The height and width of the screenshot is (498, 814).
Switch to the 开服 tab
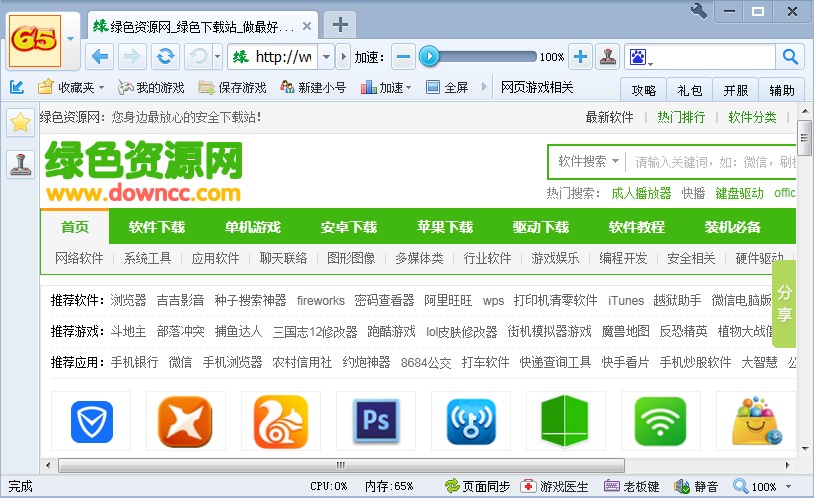736,90
